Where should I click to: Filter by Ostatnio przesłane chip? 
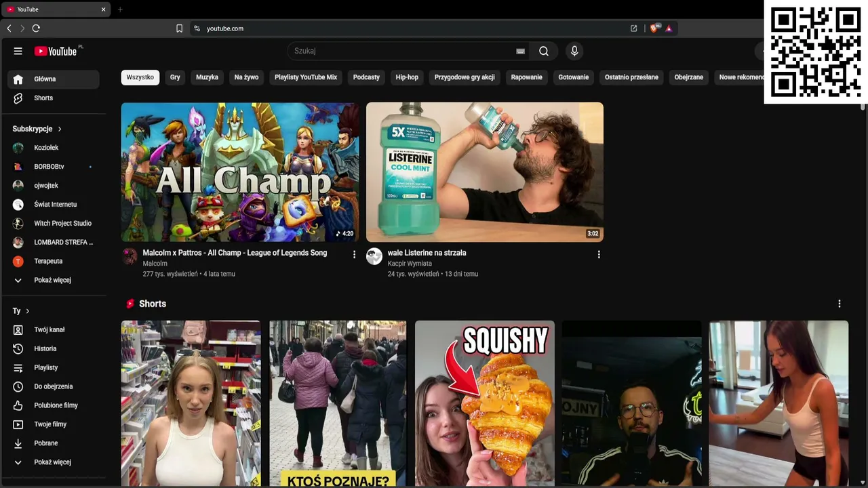[631, 77]
